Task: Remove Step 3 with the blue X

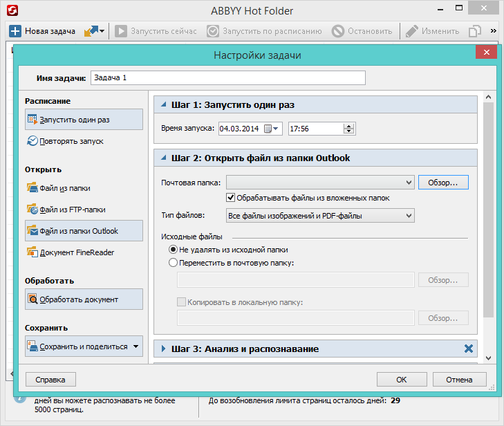Action: (469, 349)
